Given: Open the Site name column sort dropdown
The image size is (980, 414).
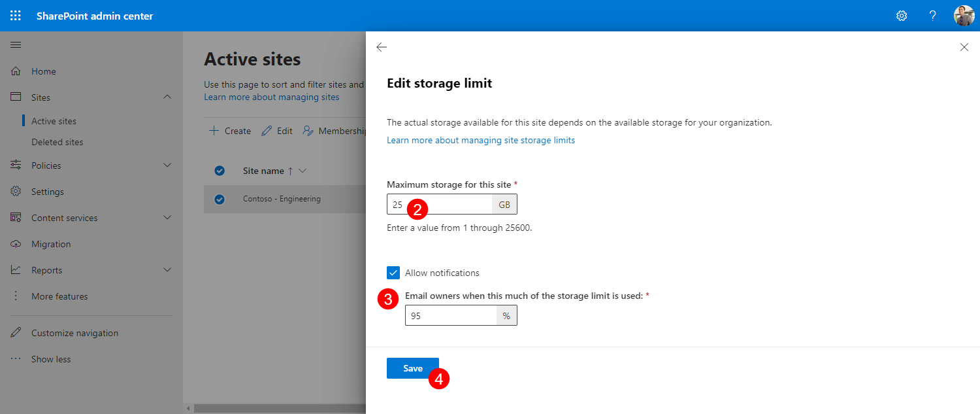Looking at the screenshot, I should click(301, 170).
